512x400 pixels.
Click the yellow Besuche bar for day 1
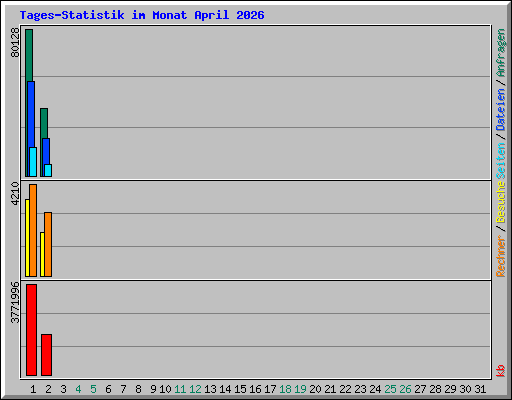pos(27,238)
